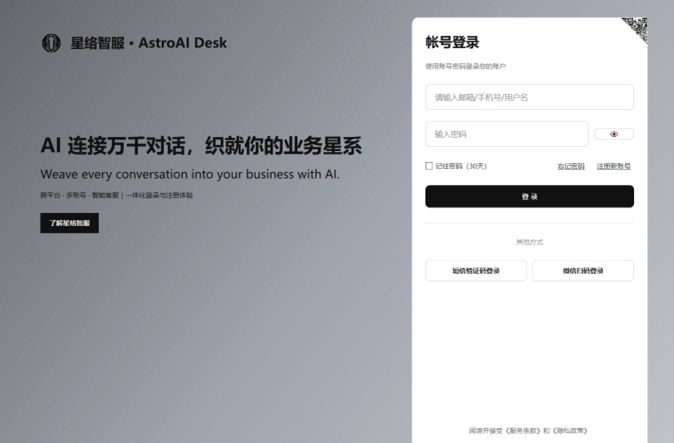Choose 短信验证码登录 option
674x443 pixels.
[x=476, y=271]
